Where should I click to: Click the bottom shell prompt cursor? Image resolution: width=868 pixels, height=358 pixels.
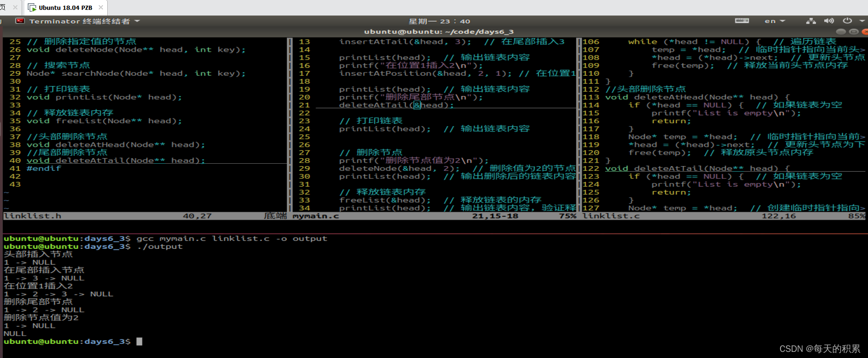pos(139,342)
